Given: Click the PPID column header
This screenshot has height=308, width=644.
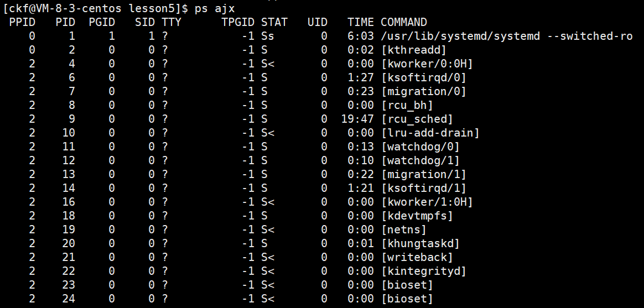Looking at the screenshot, I should click(x=22, y=22).
